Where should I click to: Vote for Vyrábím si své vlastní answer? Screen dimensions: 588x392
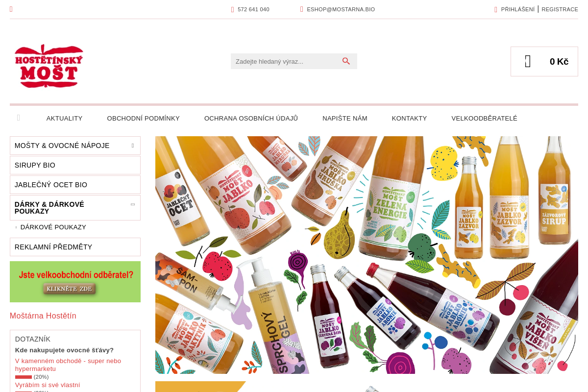(x=48, y=385)
